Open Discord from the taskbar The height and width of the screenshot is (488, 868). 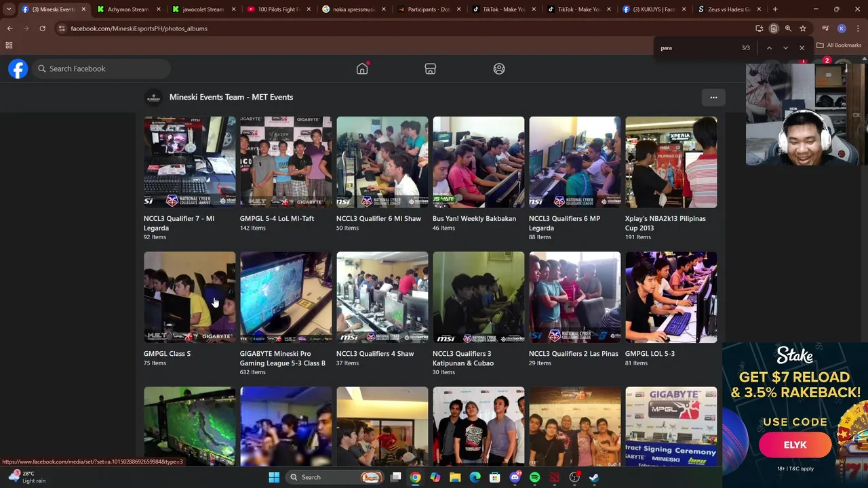(x=515, y=477)
